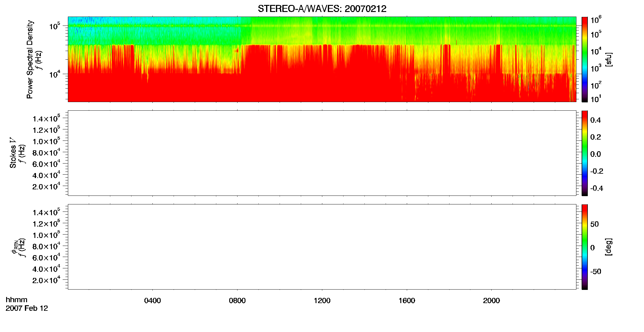
Task: Click the 10^4 frequency tick of the spectrogram axis
Action: (54, 74)
